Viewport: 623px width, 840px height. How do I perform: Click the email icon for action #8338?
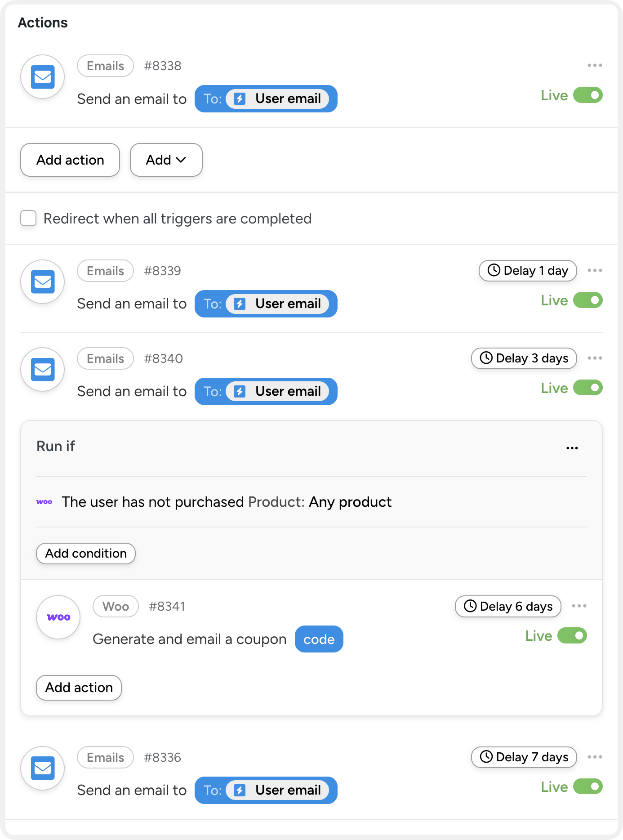coord(43,77)
